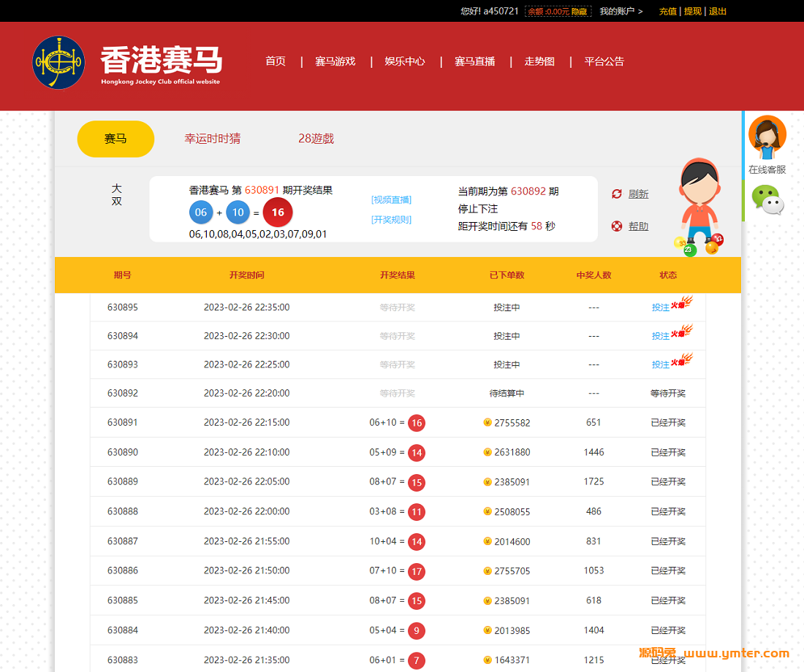Viewport: 804px width, 672px height.
Task: Click the hot flame badge in row 630895
Action: [x=682, y=303]
